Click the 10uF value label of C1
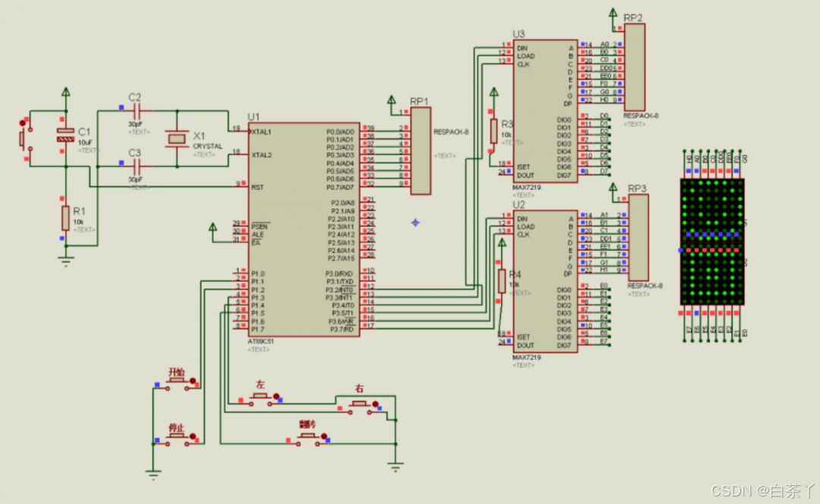 coord(85,142)
